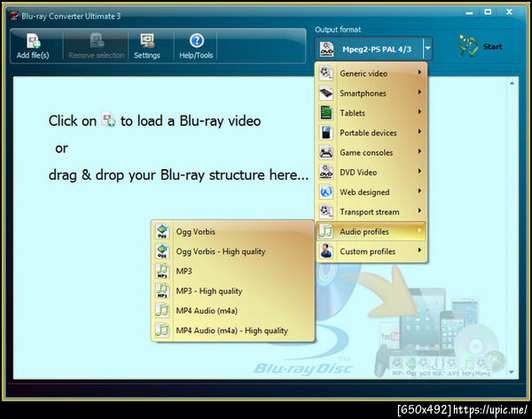Click the Start conversion icon
The image size is (532, 419).
[x=468, y=45]
